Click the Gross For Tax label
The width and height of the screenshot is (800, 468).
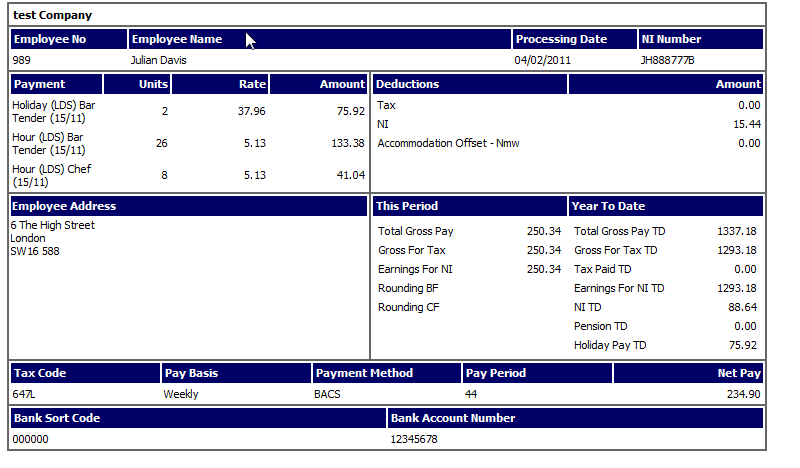[x=412, y=250]
